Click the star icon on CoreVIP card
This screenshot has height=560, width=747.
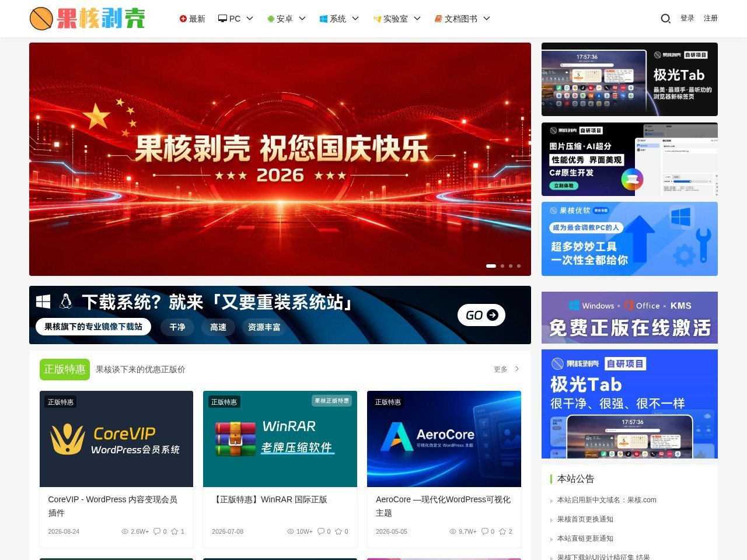pos(174,531)
